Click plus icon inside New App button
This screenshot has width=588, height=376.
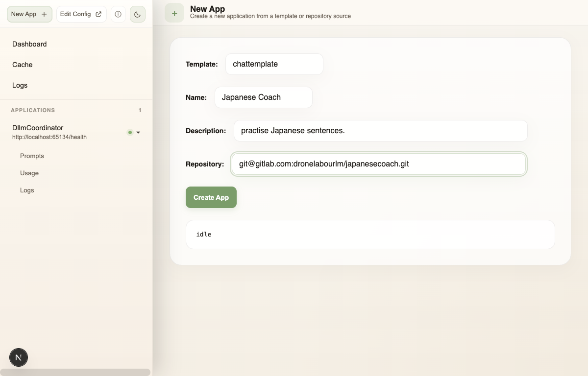point(44,14)
